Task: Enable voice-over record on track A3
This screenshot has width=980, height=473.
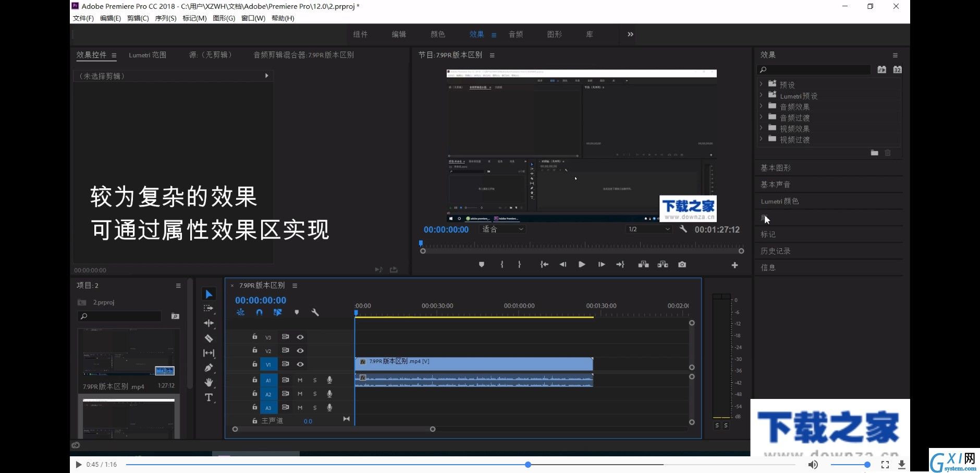Action: coord(329,407)
